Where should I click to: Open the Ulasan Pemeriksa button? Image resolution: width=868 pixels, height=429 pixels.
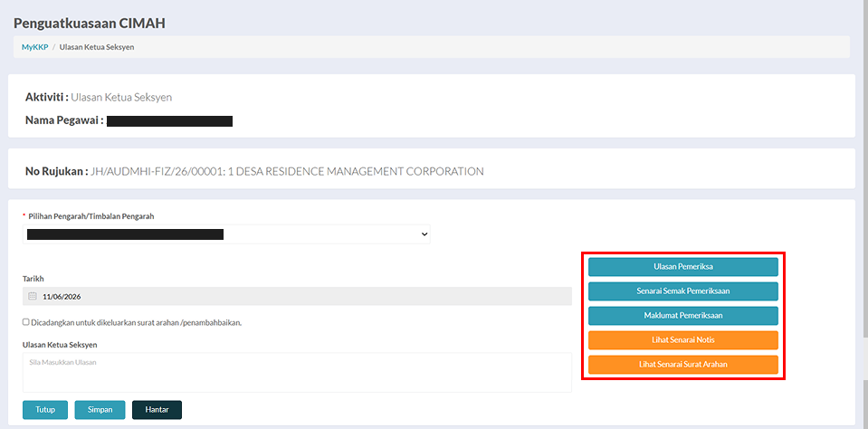tap(683, 267)
